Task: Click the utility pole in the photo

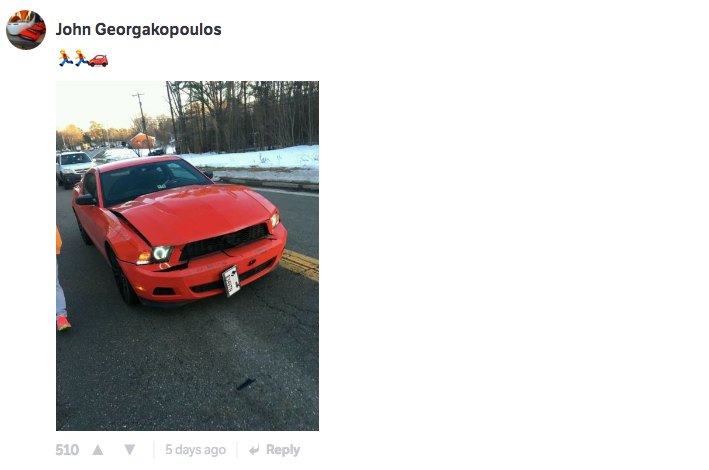Action: coord(142,120)
